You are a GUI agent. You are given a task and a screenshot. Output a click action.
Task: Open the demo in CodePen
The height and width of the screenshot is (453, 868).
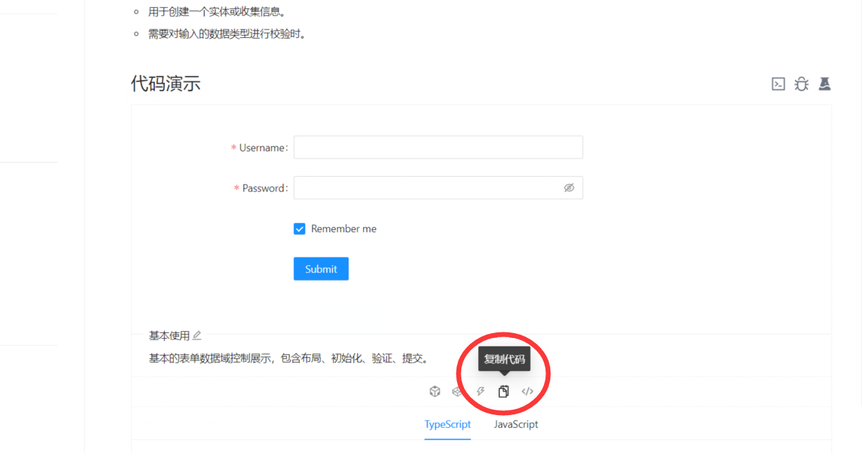coord(457,391)
